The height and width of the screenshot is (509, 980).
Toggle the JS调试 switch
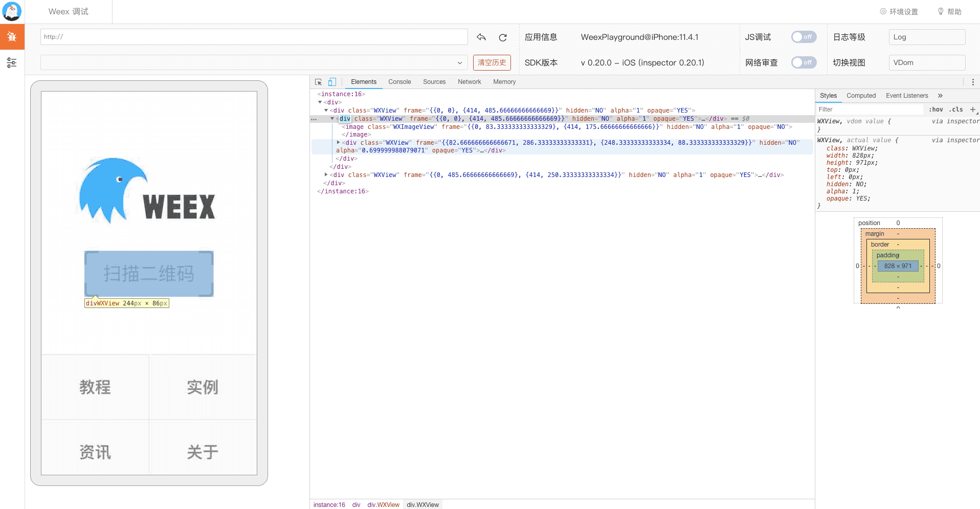pos(804,37)
